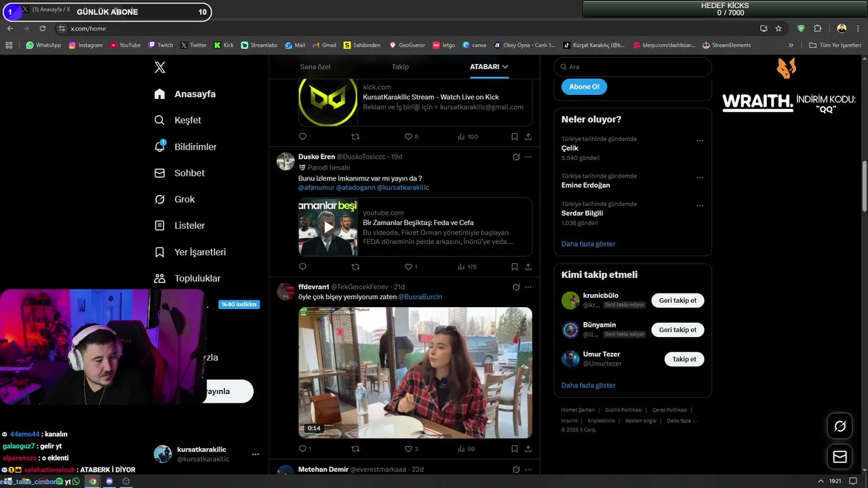
Task: Like the ffdevran1 post
Action: 408,449
